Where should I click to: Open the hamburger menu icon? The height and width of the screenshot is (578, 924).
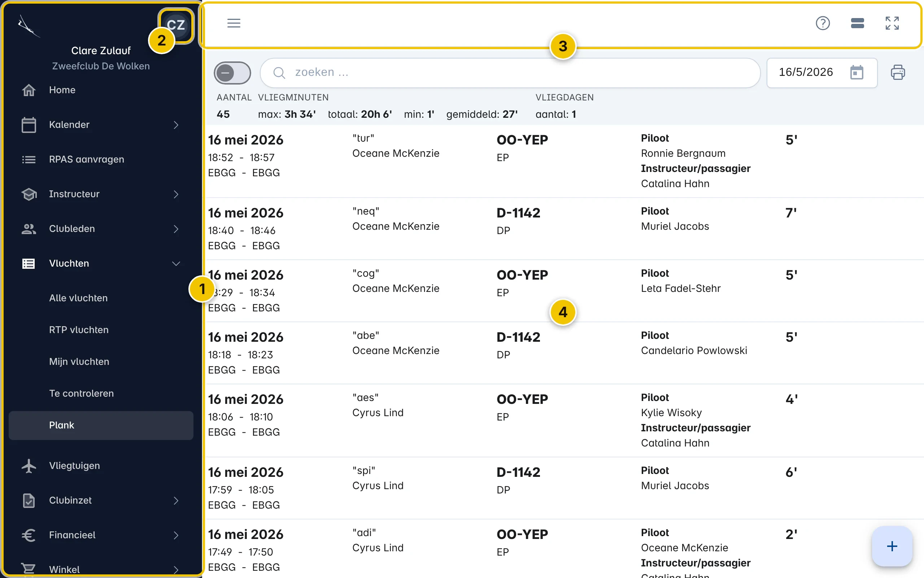[234, 23]
